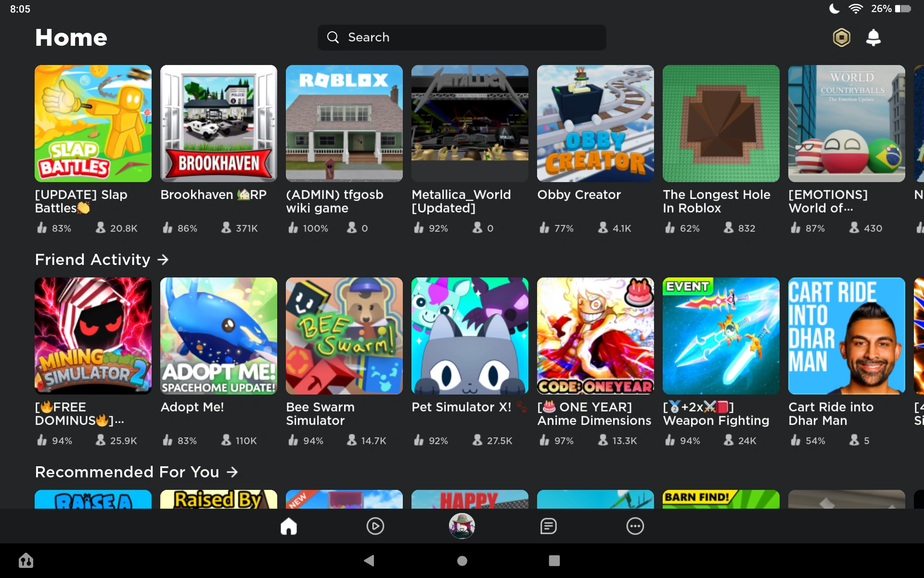Viewport: 924px width, 578px height.
Task: Click the Search input field
Action: click(x=462, y=37)
